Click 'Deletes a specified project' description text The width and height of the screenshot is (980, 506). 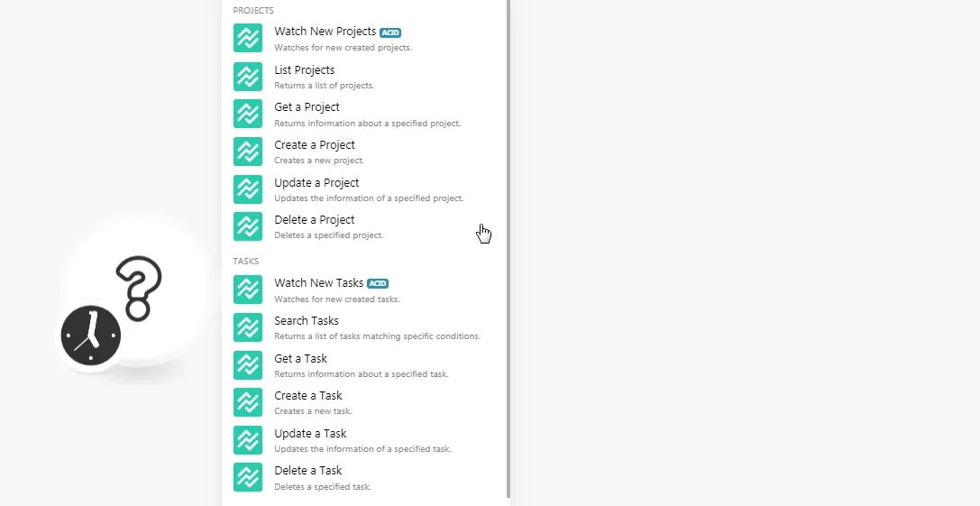click(329, 235)
